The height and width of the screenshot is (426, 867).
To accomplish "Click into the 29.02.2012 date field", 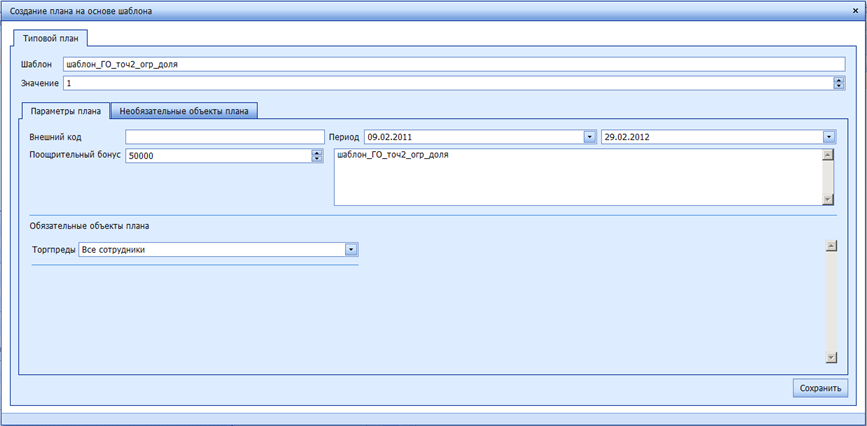I will coord(710,137).
